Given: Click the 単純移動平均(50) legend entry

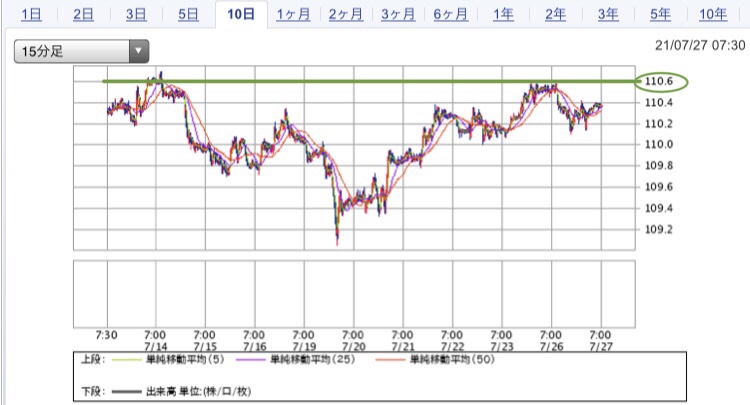Looking at the screenshot, I should 452,360.
